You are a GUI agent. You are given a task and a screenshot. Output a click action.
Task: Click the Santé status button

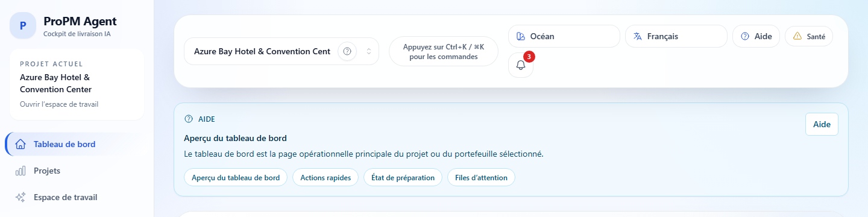click(x=809, y=36)
